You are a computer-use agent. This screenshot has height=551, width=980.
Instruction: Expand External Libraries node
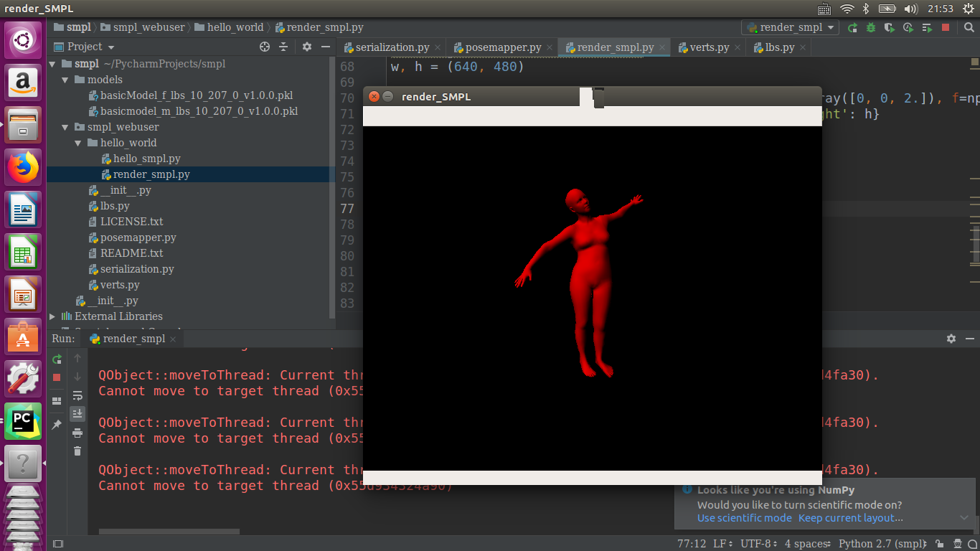coord(52,316)
